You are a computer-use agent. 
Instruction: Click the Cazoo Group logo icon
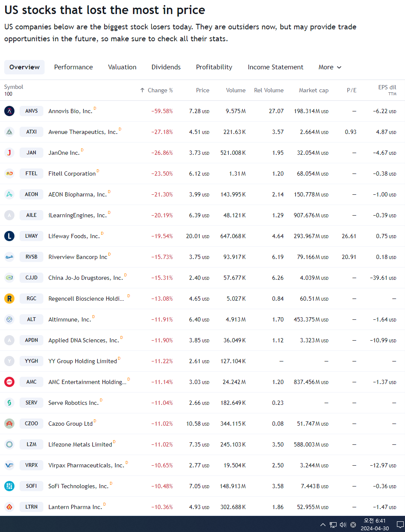click(x=9, y=424)
